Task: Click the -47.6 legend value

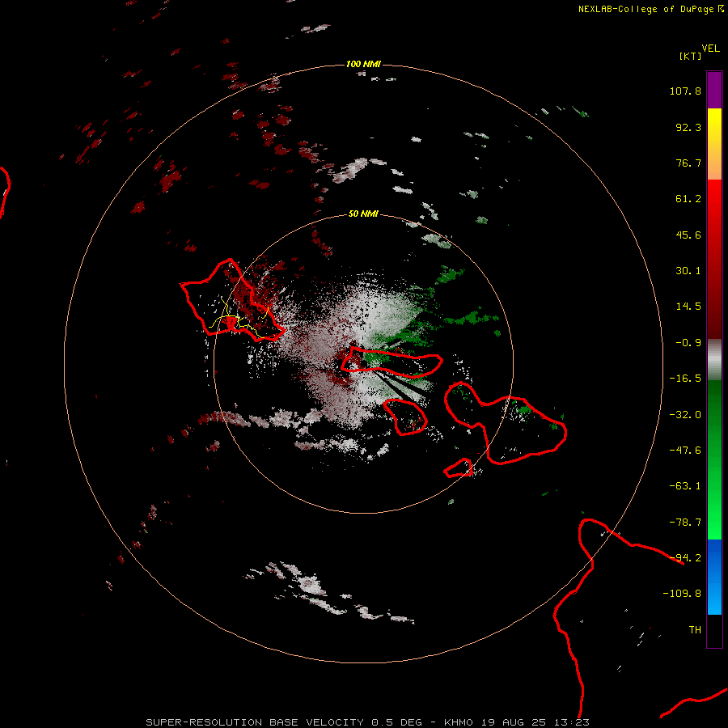Action: tap(685, 451)
